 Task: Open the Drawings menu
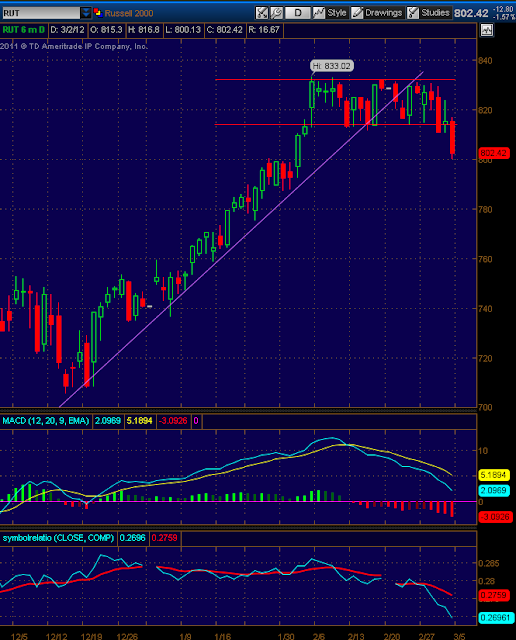383,13
